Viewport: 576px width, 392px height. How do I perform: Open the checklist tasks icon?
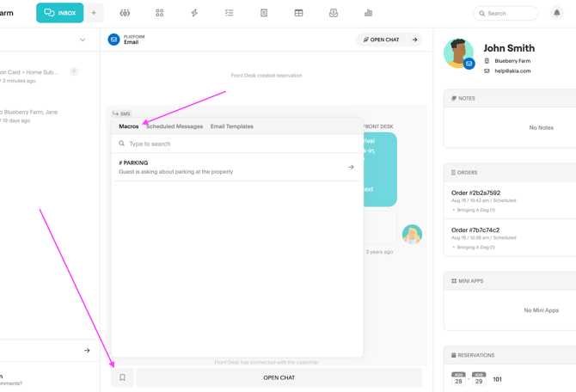(x=229, y=13)
